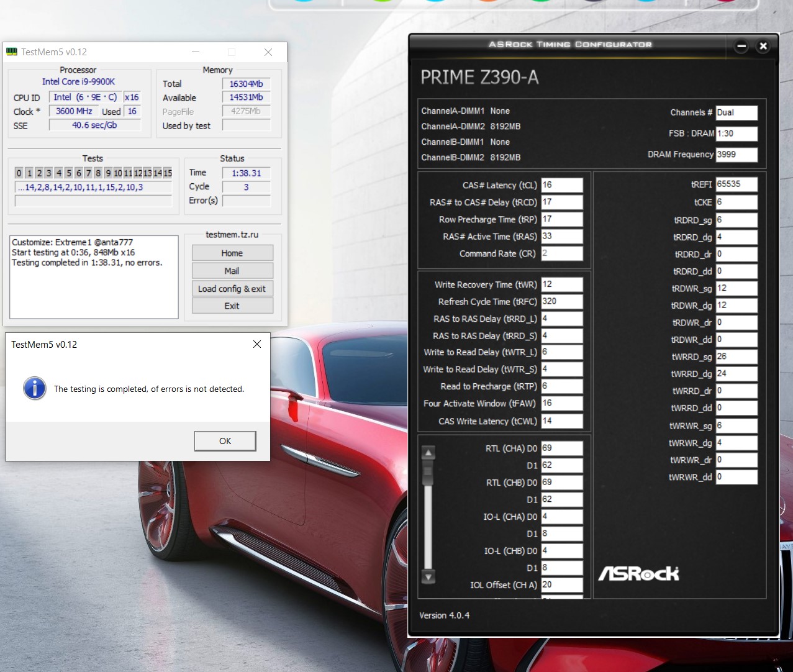The image size is (793, 672).
Task: Click the ChannelA-DIMM2 8192MB row
Action: (x=471, y=127)
